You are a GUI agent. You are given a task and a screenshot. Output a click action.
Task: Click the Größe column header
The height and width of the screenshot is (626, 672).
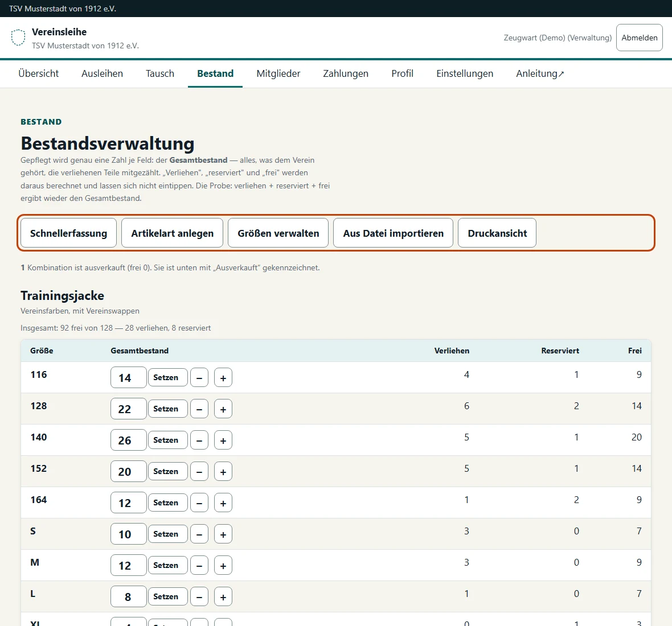[42, 351]
